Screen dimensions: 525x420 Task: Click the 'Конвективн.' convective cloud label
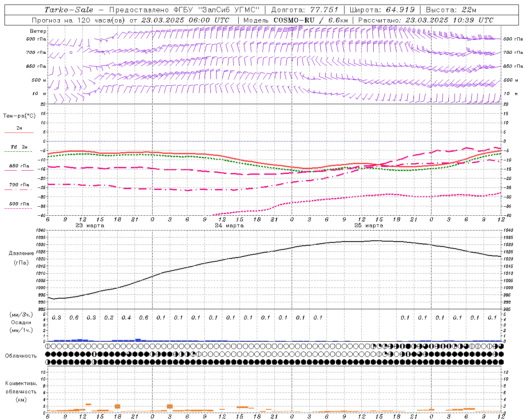tap(21, 383)
